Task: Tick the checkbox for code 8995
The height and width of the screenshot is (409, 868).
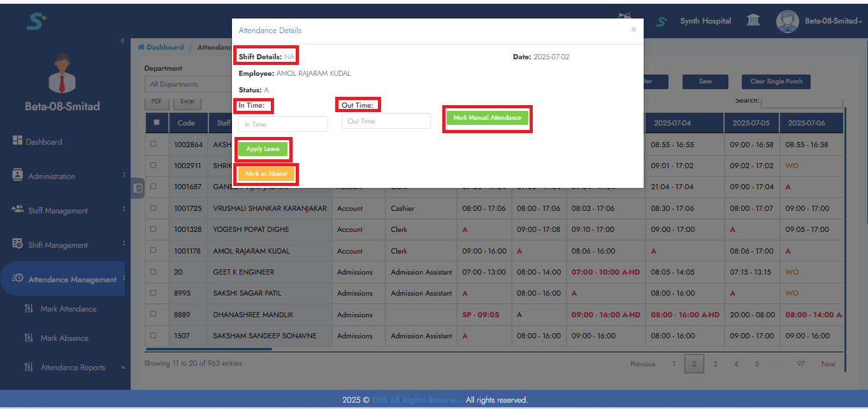Action: [x=153, y=293]
